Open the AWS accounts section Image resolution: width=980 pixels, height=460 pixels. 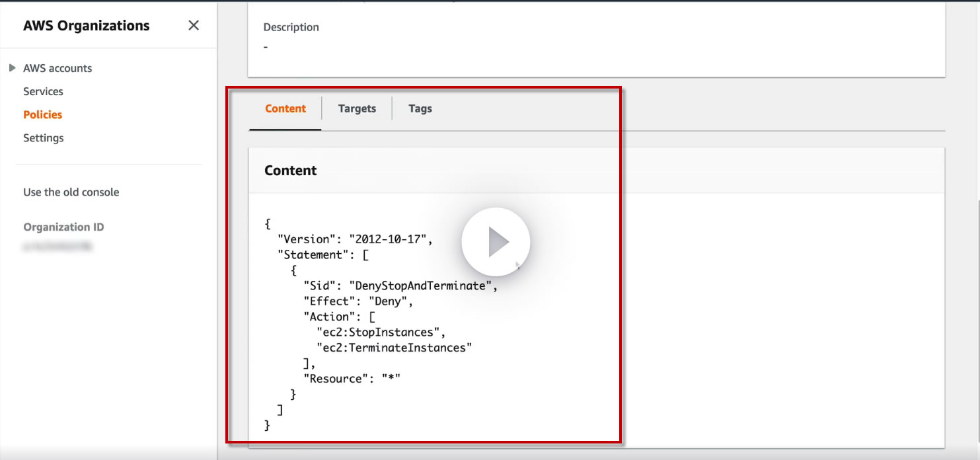click(x=57, y=68)
